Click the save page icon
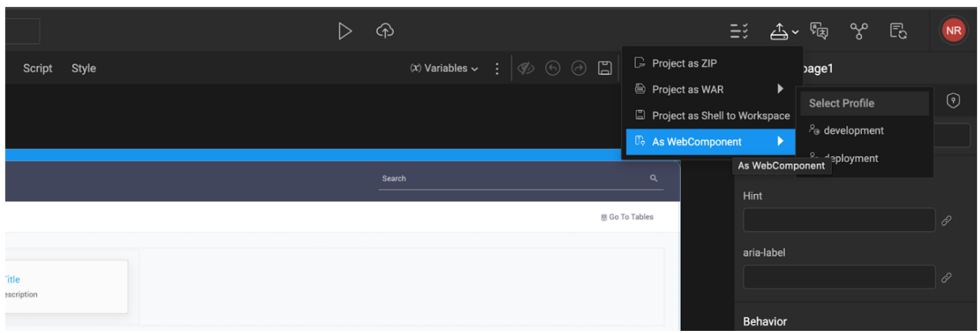 click(x=605, y=68)
